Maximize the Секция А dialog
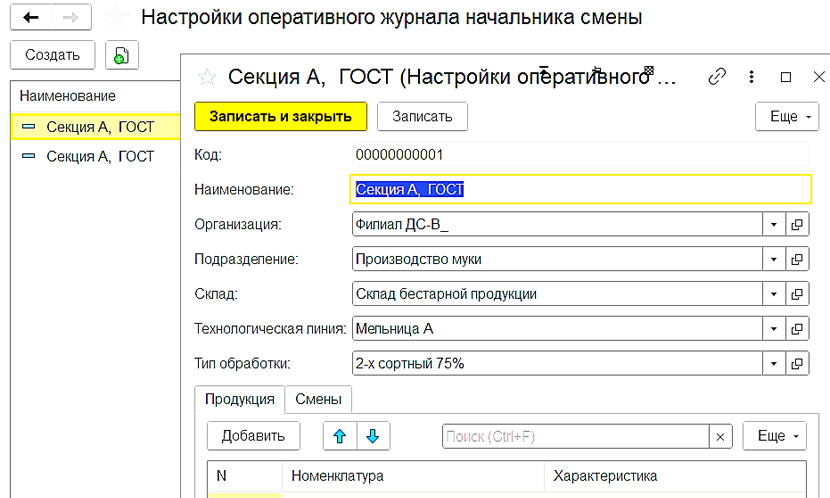 (x=786, y=77)
